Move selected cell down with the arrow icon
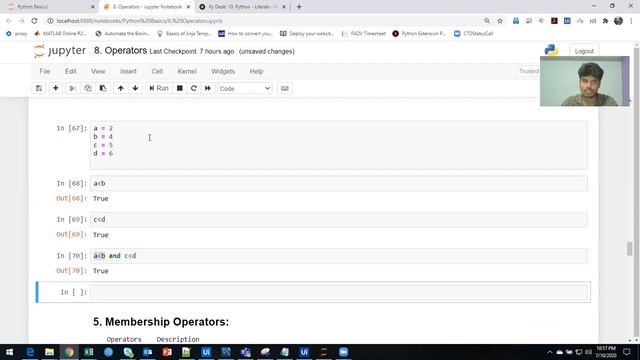This screenshot has height=360, width=640. click(135, 88)
